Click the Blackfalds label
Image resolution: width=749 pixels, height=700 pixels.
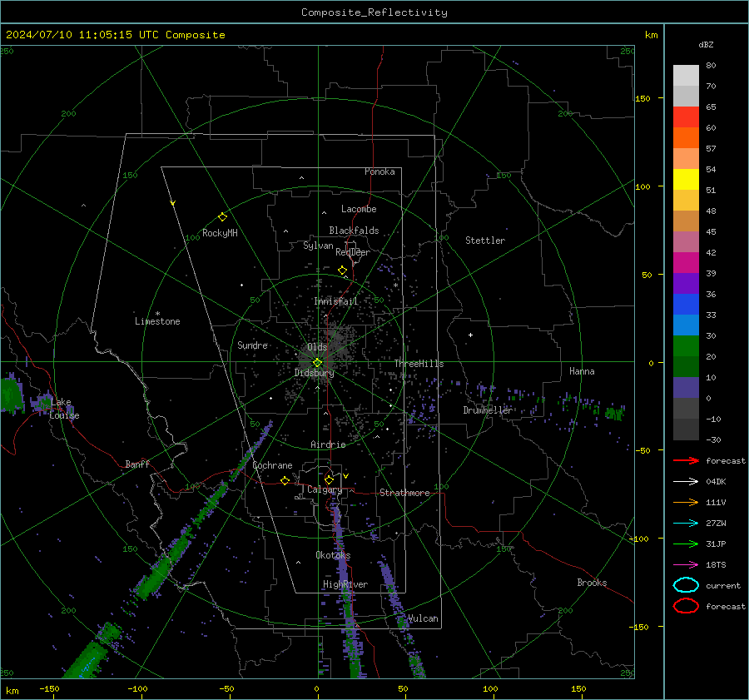tap(354, 231)
